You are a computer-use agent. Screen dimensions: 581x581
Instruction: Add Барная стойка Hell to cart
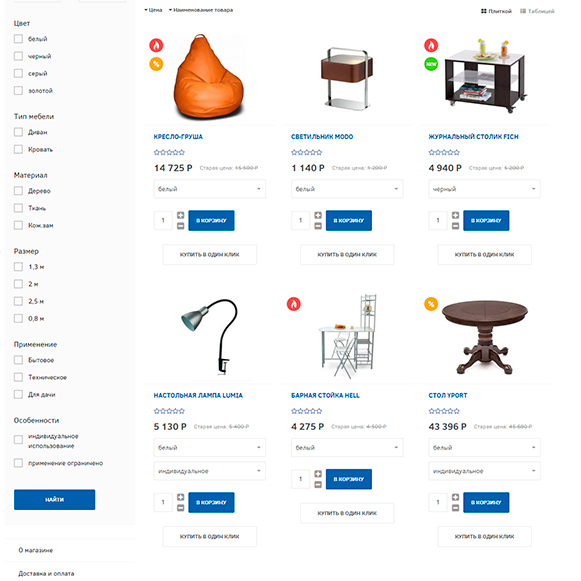point(349,479)
